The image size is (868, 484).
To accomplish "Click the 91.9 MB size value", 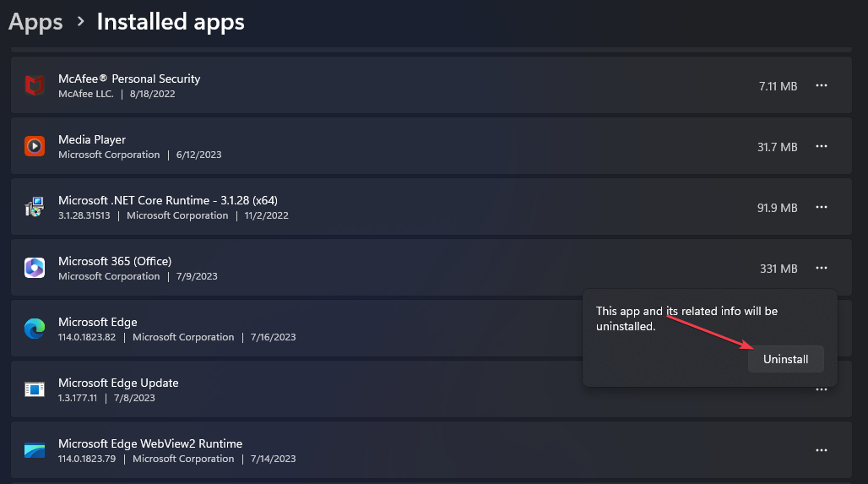I will coord(777,209).
